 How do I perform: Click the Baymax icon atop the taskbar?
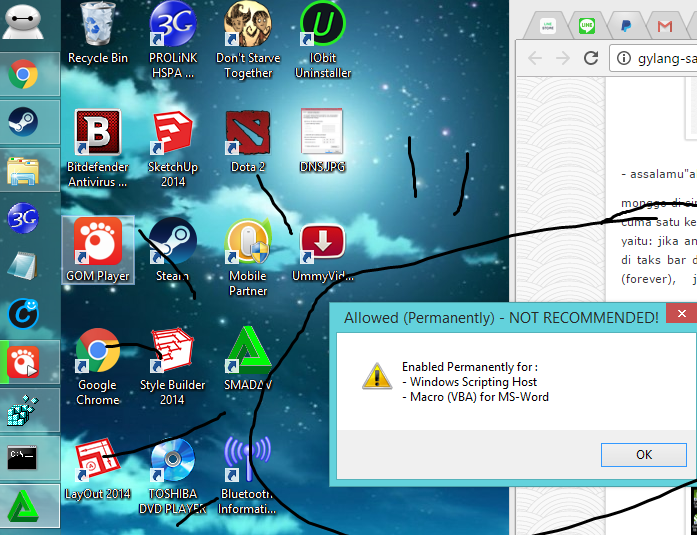pos(23,22)
